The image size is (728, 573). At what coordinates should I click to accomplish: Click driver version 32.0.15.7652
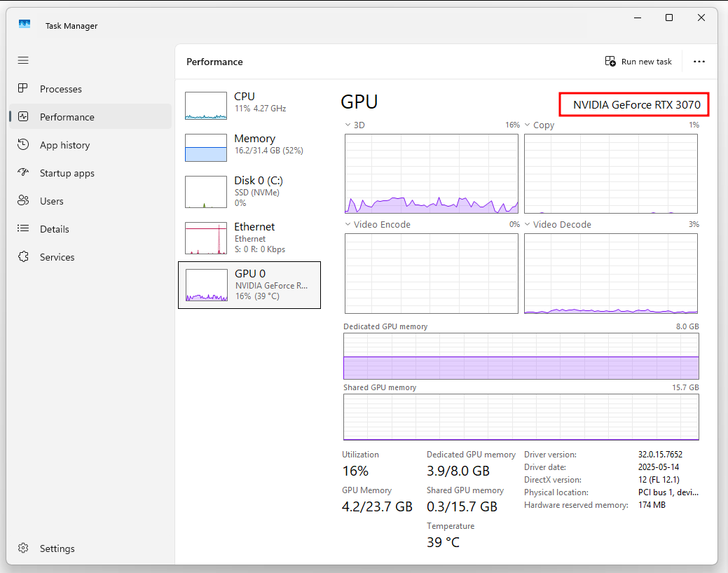[660, 455]
